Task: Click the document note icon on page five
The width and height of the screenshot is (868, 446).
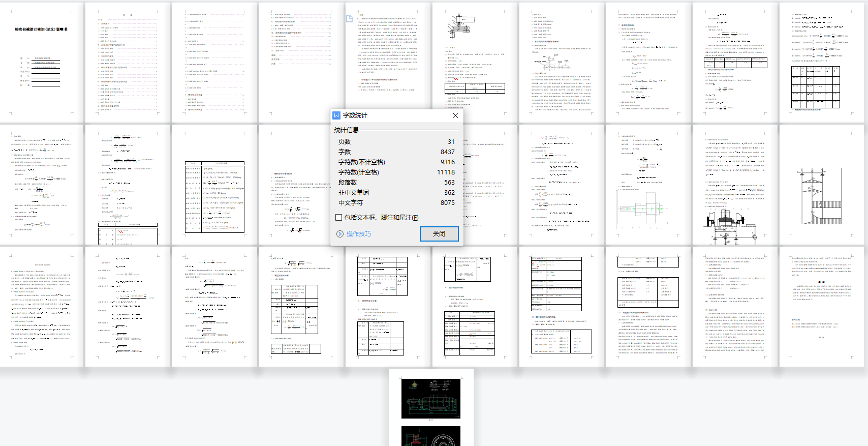Action: pos(349,19)
